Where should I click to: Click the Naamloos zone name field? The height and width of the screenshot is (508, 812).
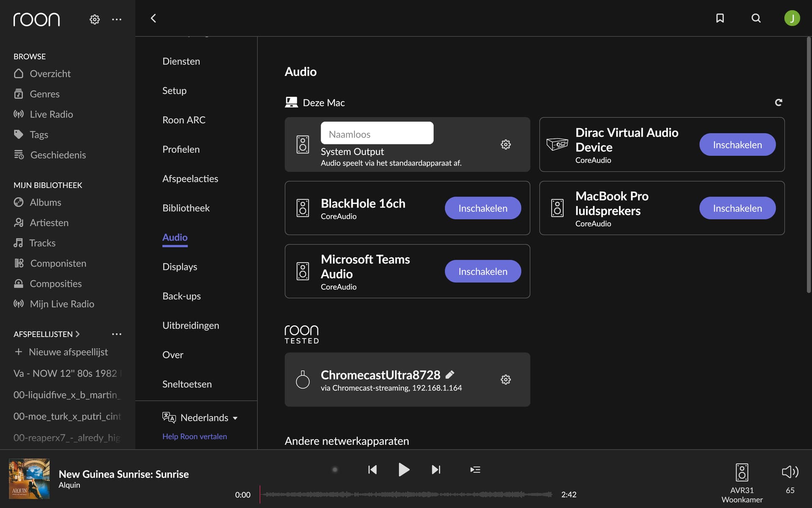377,133
